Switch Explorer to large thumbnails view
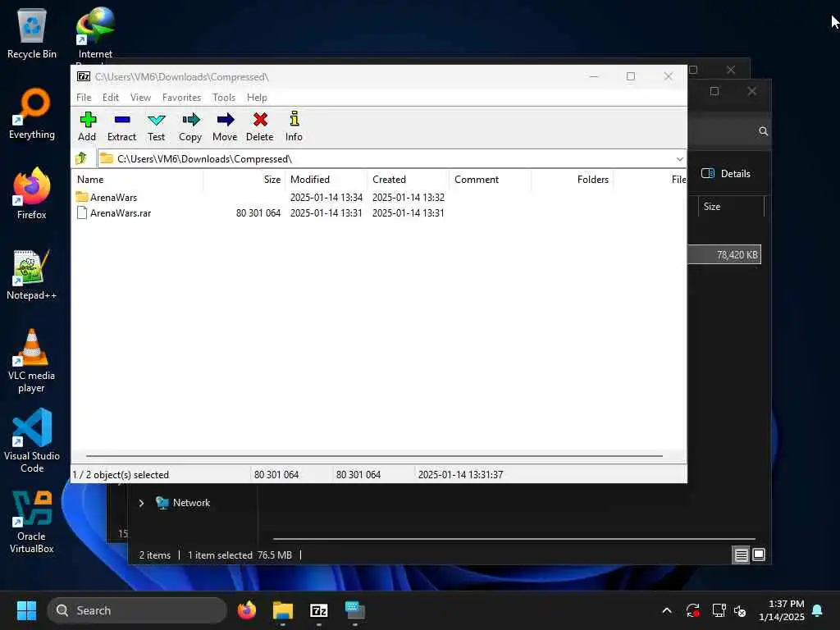This screenshot has width=840, height=630. tap(759, 555)
